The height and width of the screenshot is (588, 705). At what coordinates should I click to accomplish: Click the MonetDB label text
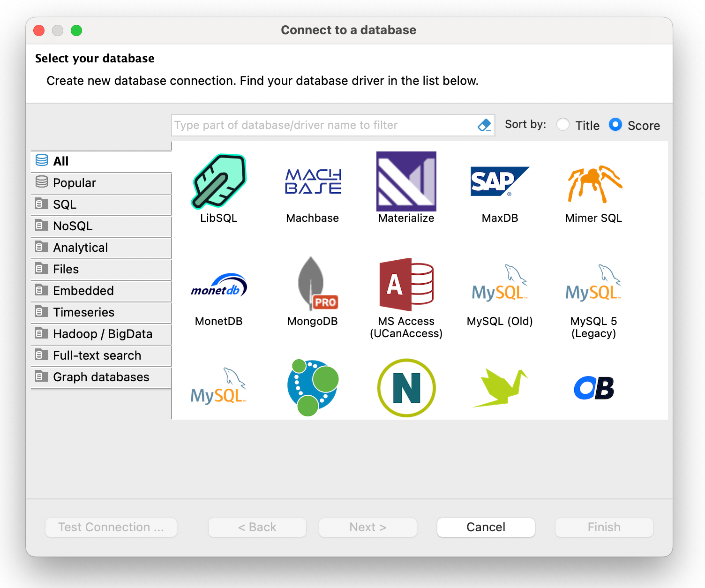click(x=219, y=321)
